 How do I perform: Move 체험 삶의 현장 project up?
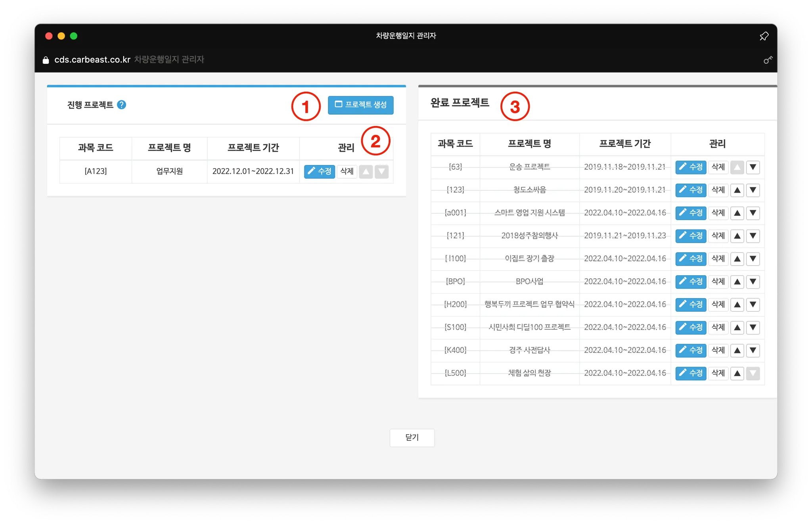[737, 373]
